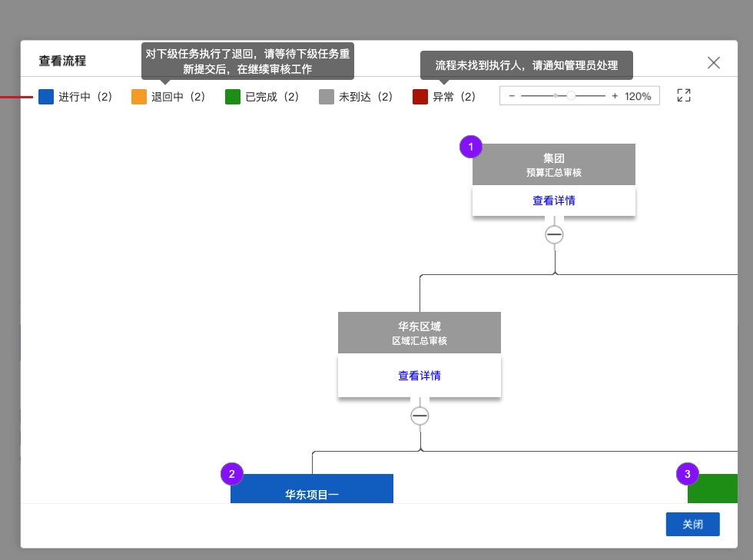Click purple badge number 3

coord(688,474)
